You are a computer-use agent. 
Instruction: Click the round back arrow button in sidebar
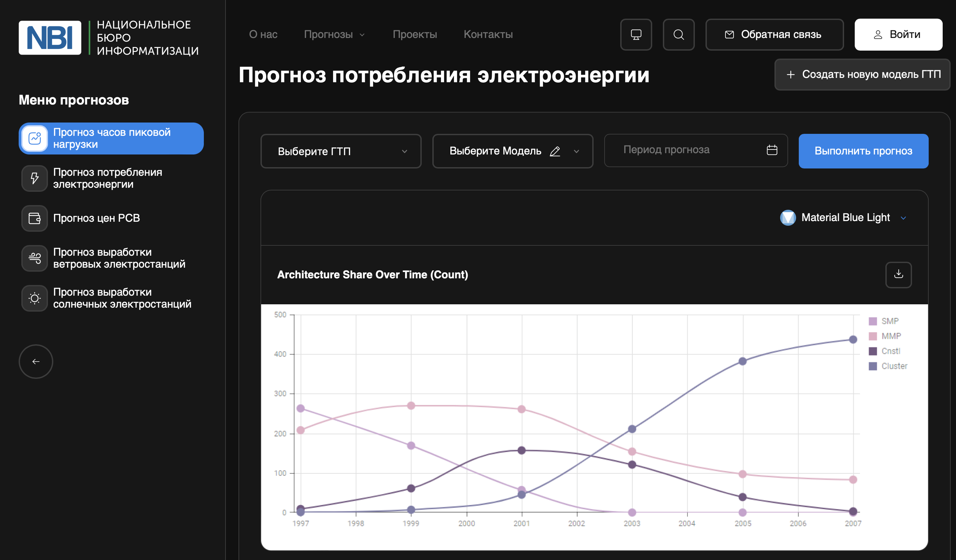point(36,361)
